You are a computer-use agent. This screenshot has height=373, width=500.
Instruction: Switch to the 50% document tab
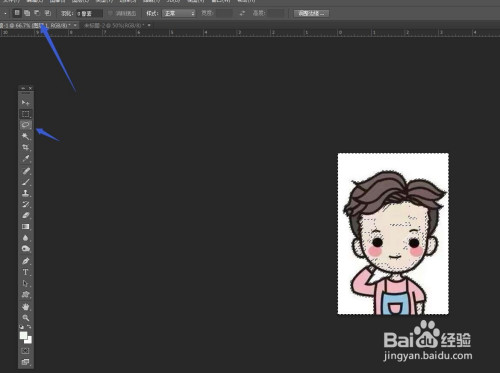(114, 25)
